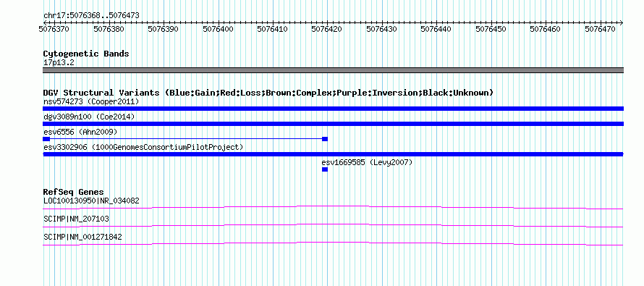Screen dimensions: 644x286
Task: Click the gray 17p13.2 cytogenetic band
Action: point(333,70)
